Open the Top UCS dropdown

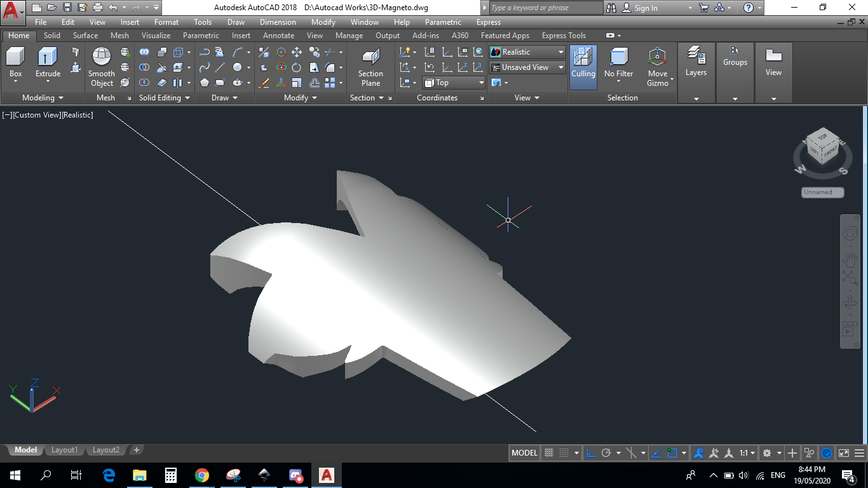click(x=454, y=83)
